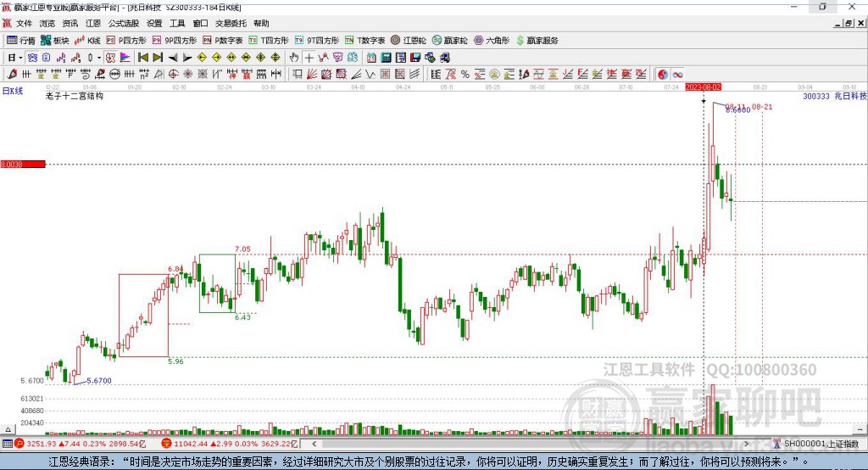
Task: Expand the volume panel up-arrow button
Action: [x=7, y=429]
